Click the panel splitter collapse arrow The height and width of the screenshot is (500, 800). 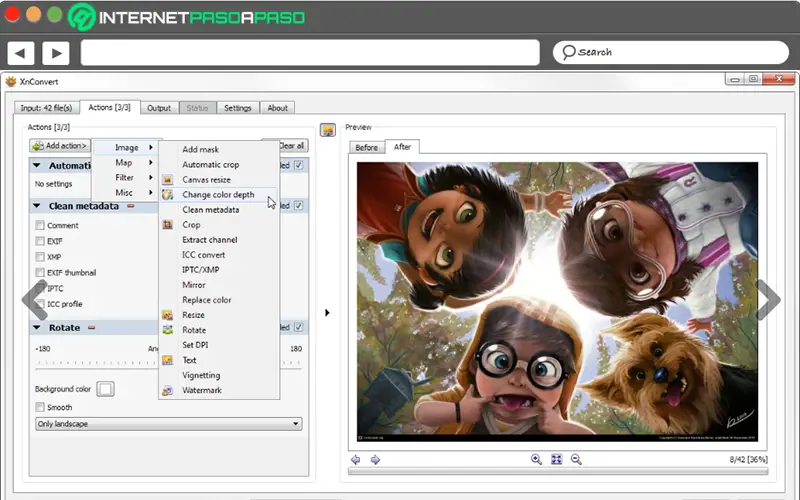pyautogui.click(x=327, y=312)
